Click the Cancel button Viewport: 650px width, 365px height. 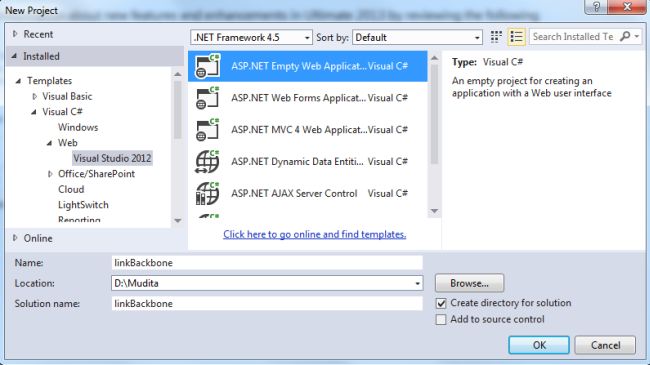pos(605,345)
